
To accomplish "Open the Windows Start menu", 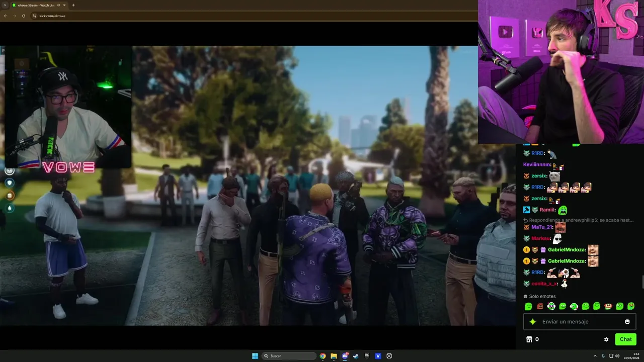I will click(255, 356).
